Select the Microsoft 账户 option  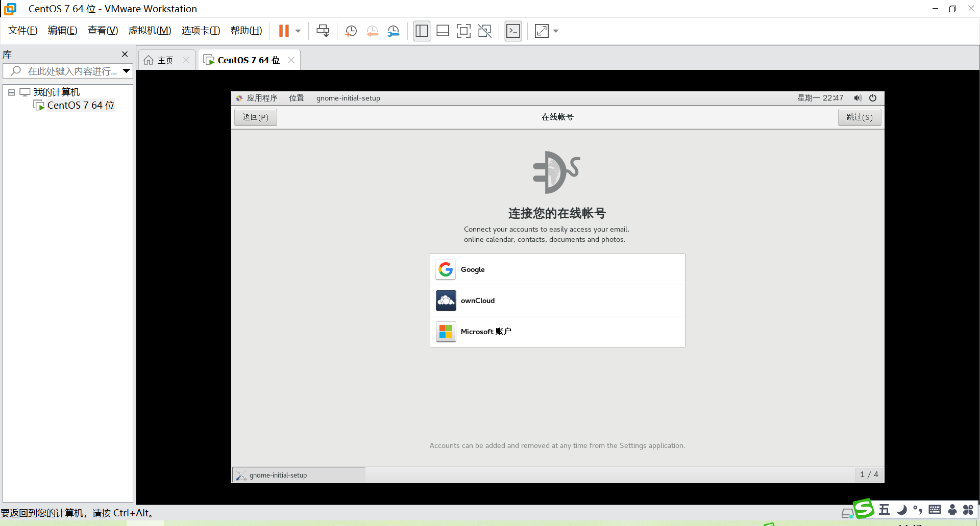tap(557, 332)
